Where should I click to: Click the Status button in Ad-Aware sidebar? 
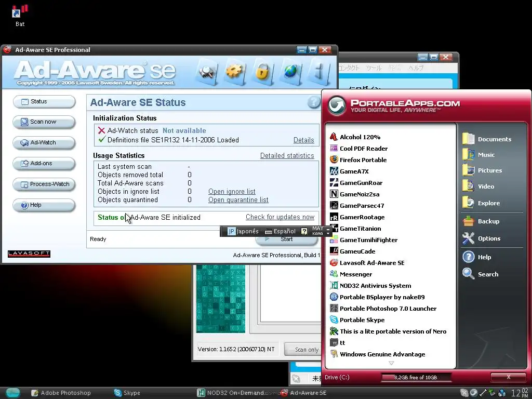point(44,101)
